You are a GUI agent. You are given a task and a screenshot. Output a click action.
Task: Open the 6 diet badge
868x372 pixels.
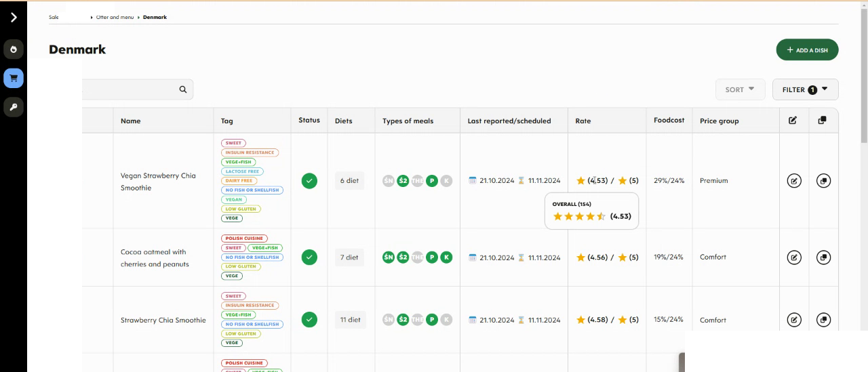[x=350, y=181]
